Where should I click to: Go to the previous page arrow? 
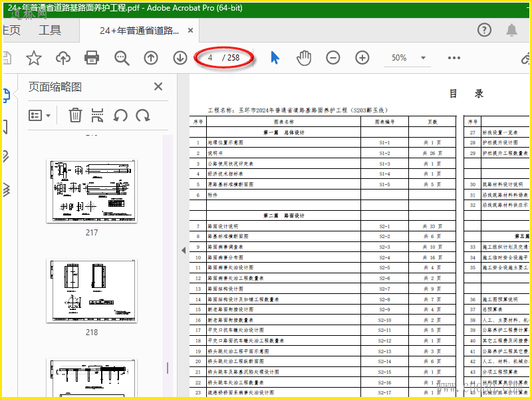coord(151,58)
